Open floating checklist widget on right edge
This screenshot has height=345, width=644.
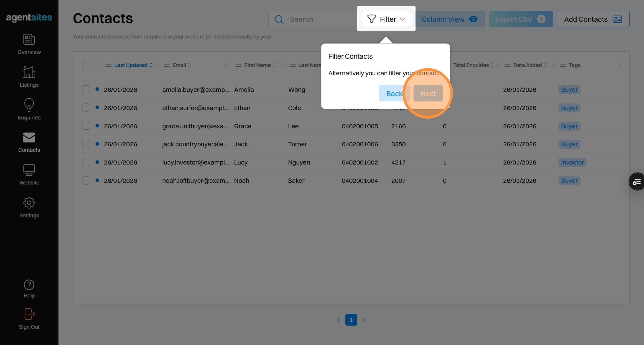coord(637,181)
